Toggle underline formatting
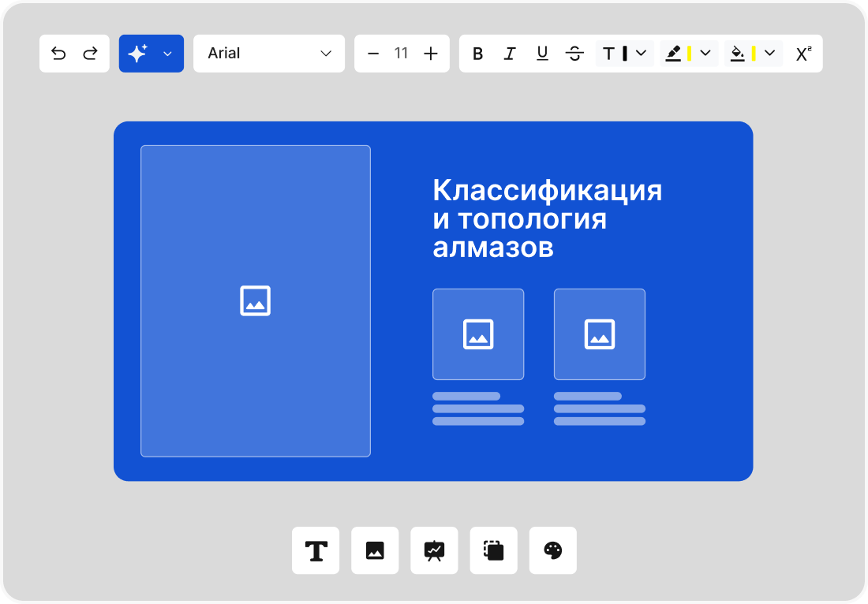This screenshot has width=868, height=604. [x=542, y=54]
